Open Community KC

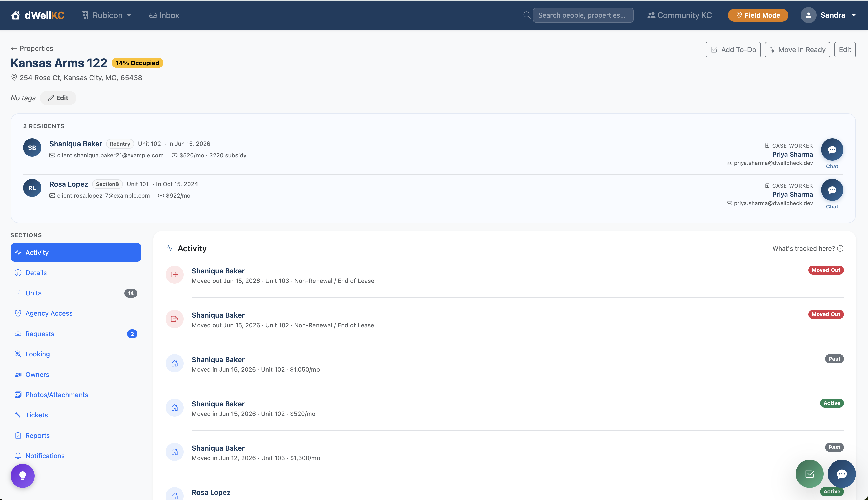679,15
